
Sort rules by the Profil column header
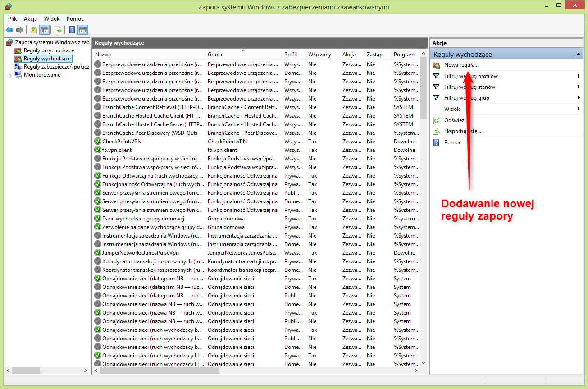[293, 55]
